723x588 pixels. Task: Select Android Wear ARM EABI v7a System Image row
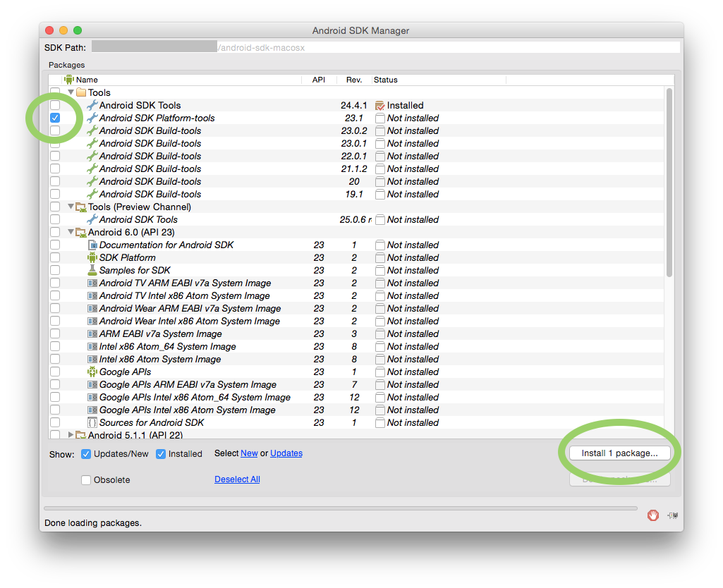click(x=357, y=308)
